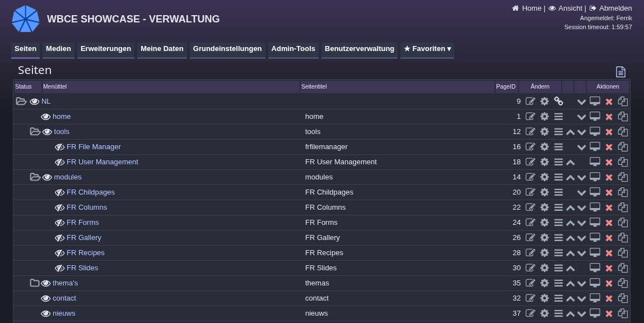Collapse the NL page tree folder

pos(21,101)
